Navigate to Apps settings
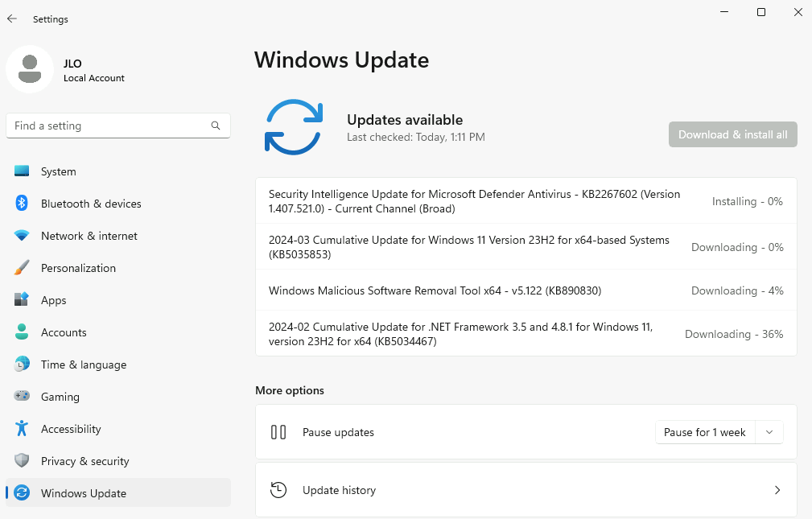 (x=118, y=300)
